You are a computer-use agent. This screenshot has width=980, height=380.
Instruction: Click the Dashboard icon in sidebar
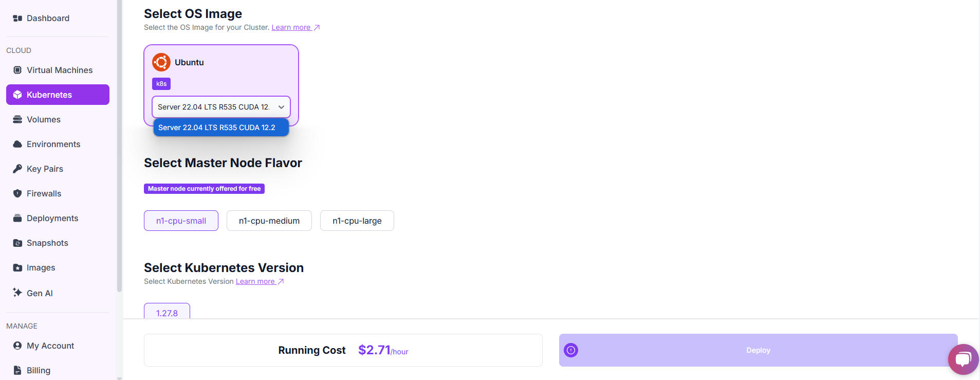pyautogui.click(x=17, y=19)
